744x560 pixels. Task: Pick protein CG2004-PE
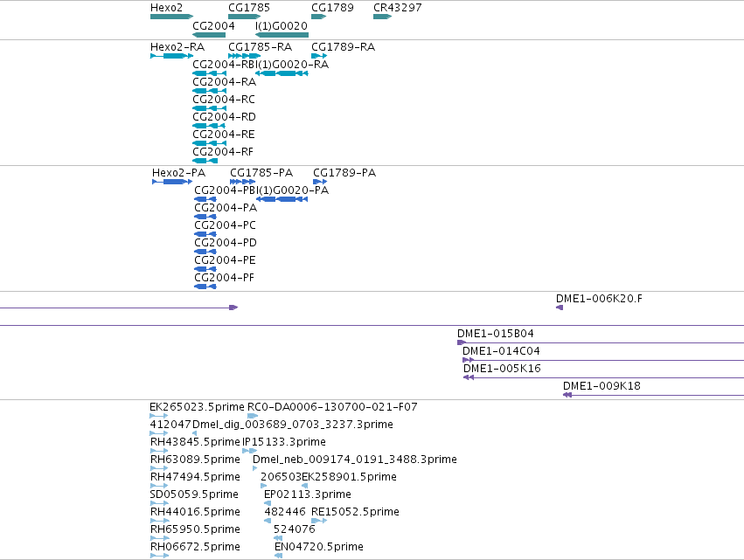[x=205, y=269]
